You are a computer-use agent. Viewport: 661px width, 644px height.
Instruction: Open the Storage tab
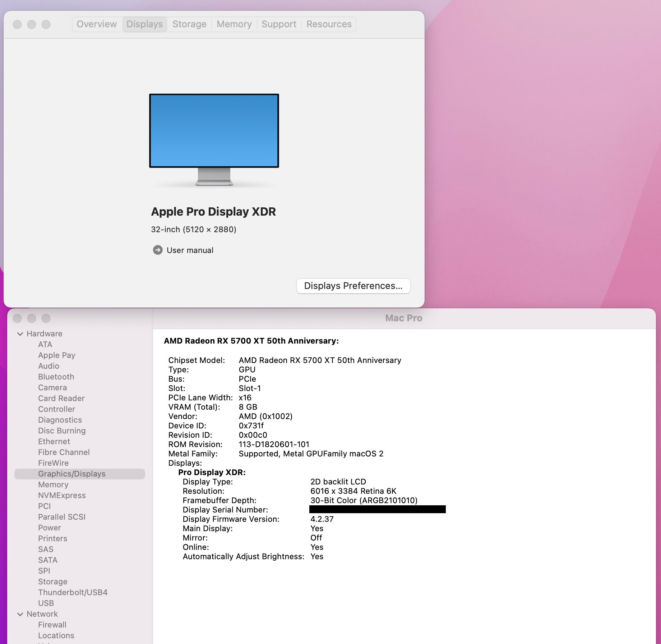[x=189, y=24]
